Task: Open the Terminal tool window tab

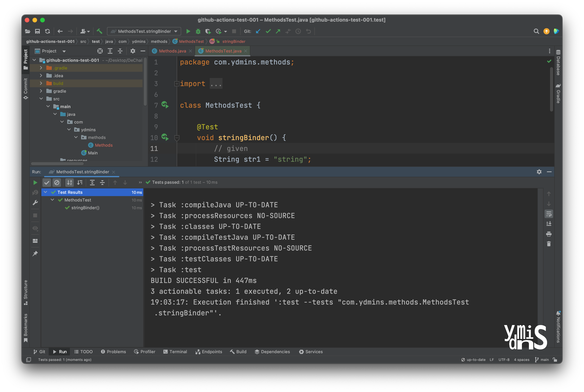Action: tap(175, 352)
